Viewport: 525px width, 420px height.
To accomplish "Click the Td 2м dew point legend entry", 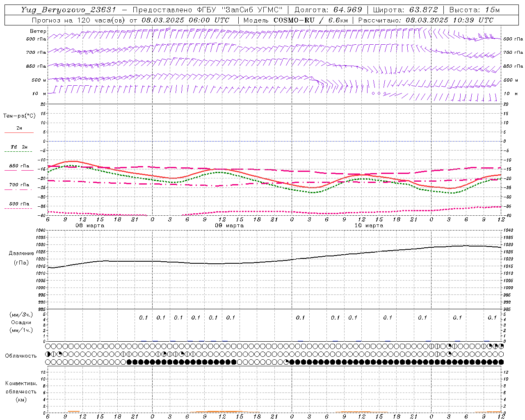I will [x=19, y=147].
